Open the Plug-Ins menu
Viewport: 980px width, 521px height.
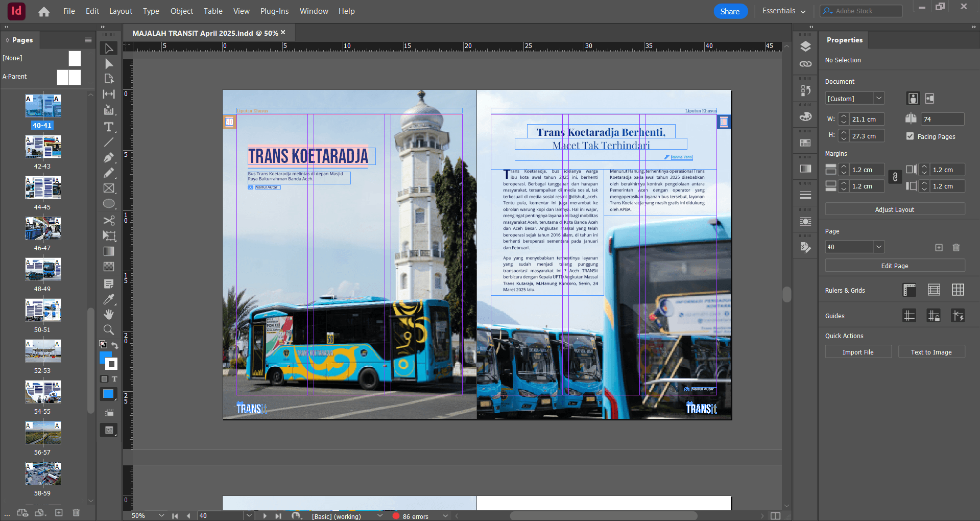(x=274, y=11)
